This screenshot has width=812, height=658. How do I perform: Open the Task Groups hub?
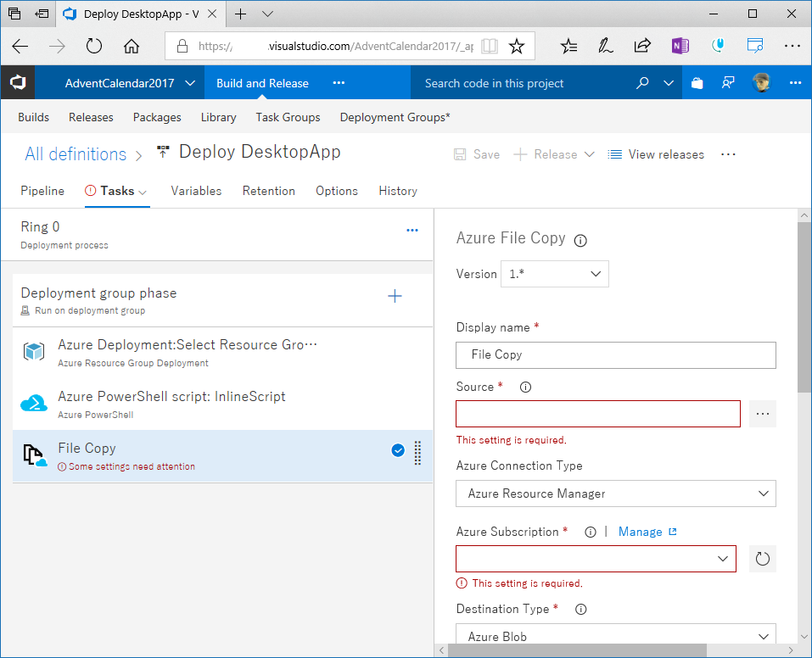288,118
